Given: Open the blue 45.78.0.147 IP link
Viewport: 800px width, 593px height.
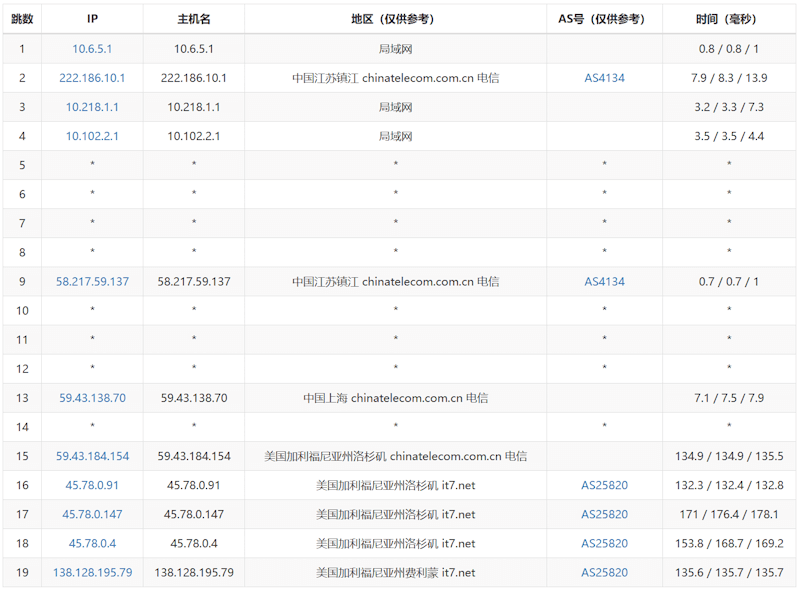Looking at the screenshot, I should 92,515.
